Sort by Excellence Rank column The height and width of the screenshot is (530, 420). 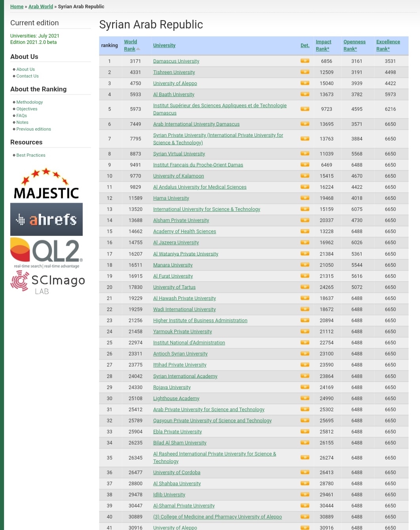coord(388,46)
